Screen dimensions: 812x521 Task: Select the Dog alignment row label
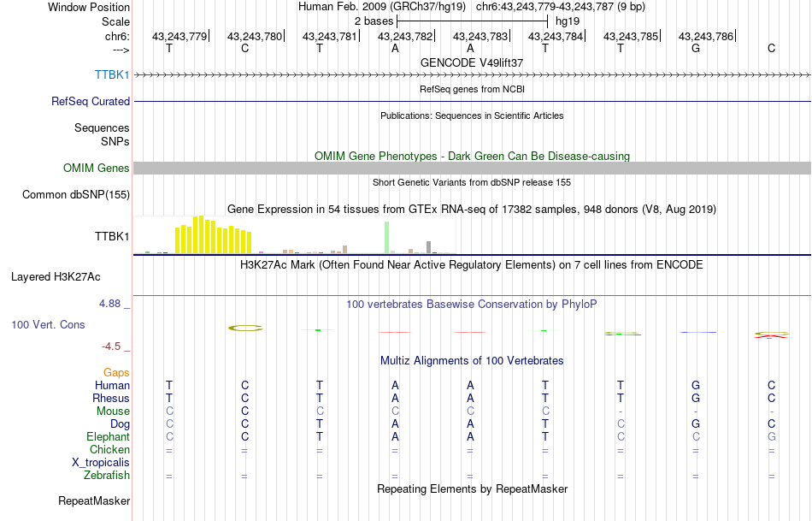120,424
